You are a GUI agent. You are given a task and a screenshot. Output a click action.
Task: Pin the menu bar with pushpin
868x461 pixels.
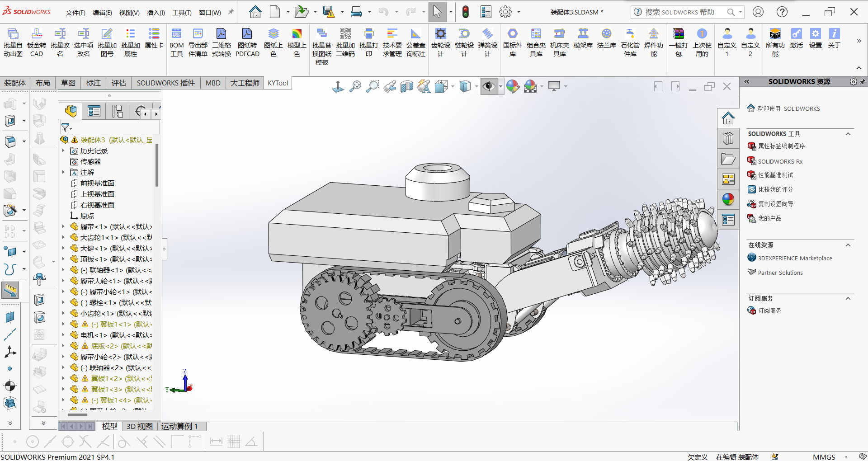231,12
